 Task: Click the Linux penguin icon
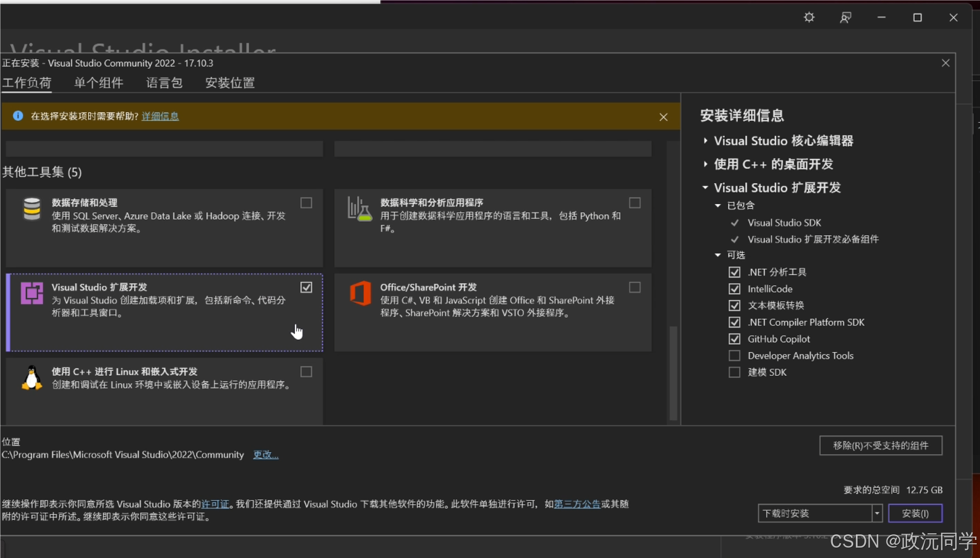32,377
